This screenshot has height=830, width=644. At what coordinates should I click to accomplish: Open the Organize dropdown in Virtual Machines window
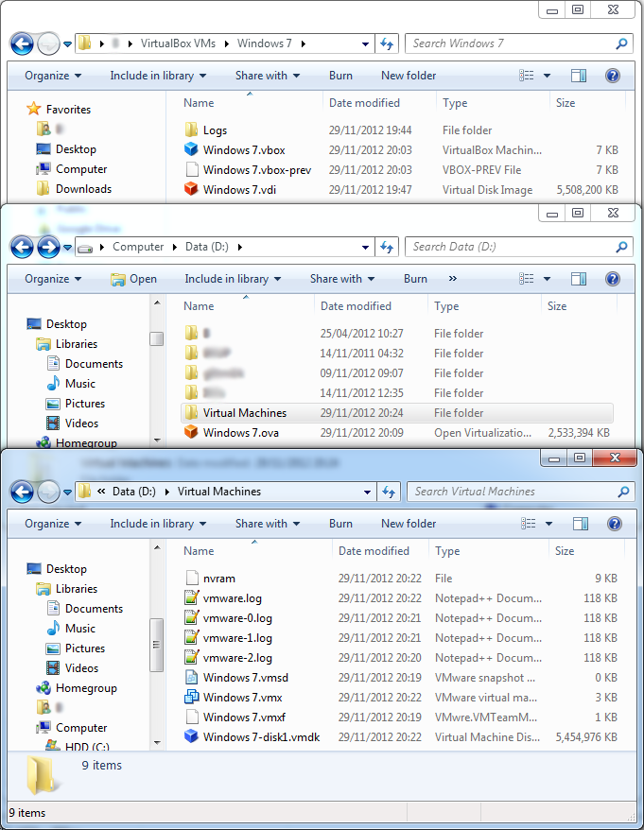(x=53, y=524)
